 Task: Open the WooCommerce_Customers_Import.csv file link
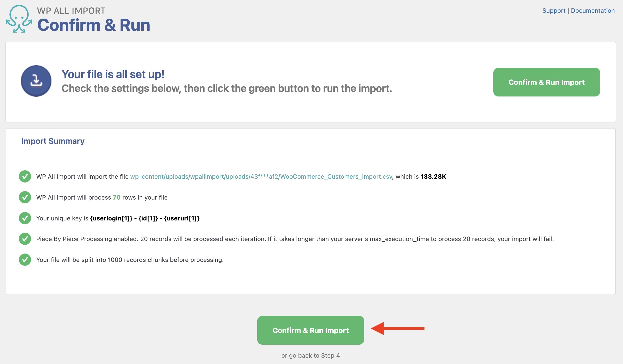click(261, 177)
